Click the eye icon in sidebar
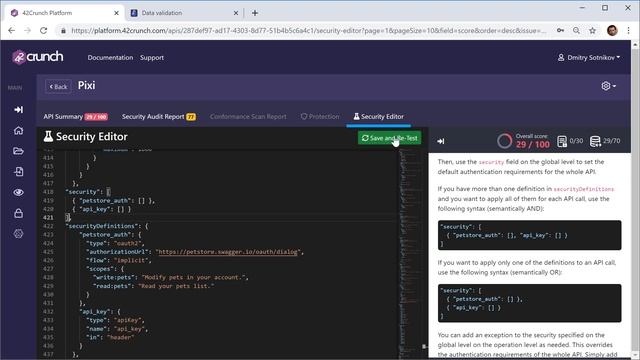 [18, 193]
